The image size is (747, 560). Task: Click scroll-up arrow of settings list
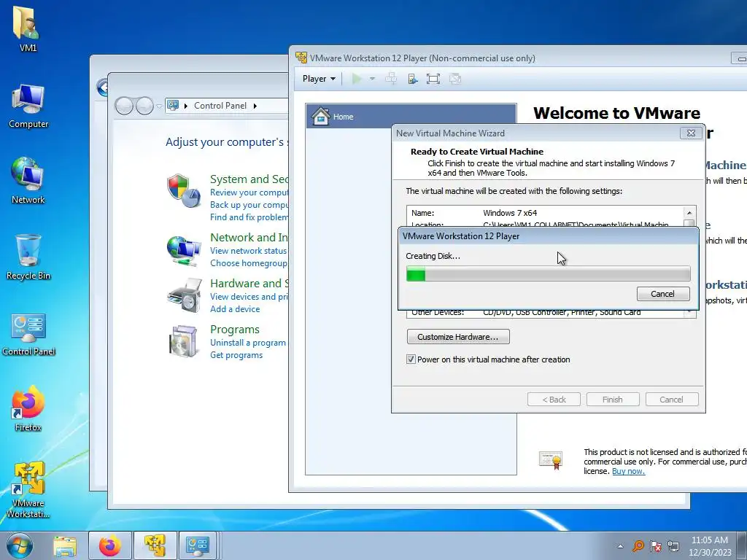[x=689, y=212]
